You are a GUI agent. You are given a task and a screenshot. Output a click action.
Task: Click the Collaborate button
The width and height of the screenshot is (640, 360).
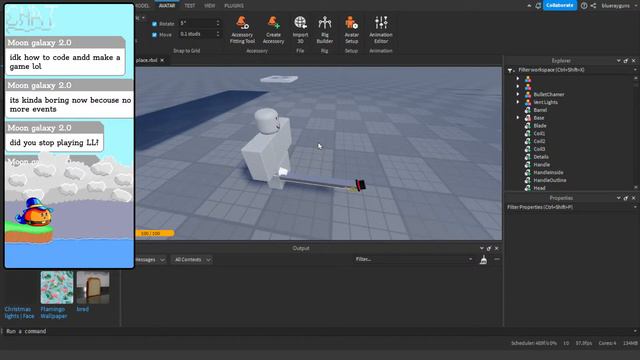(560, 5)
